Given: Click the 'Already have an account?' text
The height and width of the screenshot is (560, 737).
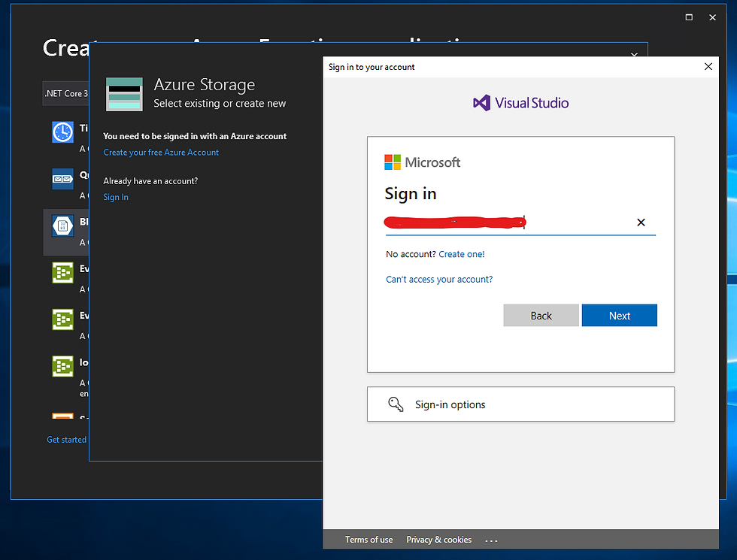Looking at the screenshot, I should pos(150,181).
